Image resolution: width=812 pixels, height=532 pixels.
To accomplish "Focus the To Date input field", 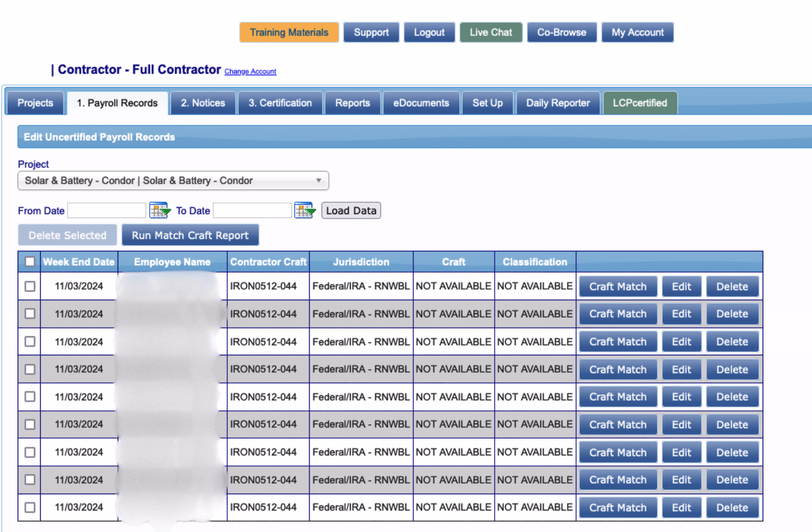I will (x=252, y=210).
